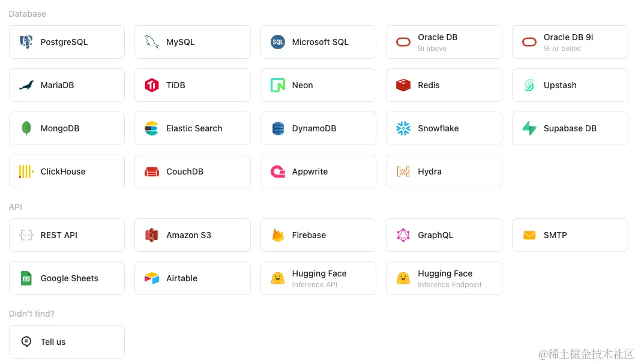Click the Hugging Face Inference API emoji icon
Image resolution: width=638 pixels, height=364 pixels.
point(278,279)
